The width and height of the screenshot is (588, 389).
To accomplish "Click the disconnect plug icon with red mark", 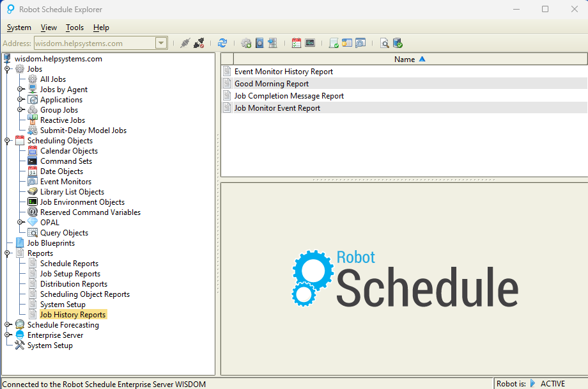I will tap(199, 43).
